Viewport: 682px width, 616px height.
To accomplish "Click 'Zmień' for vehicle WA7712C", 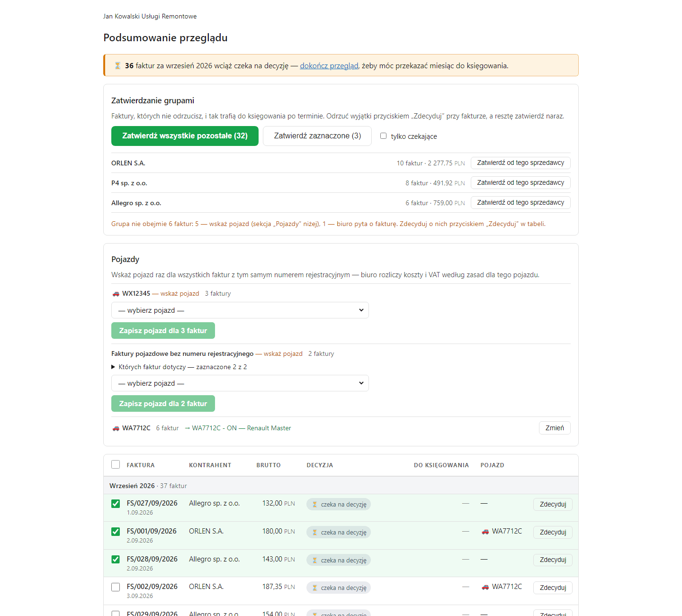I will (555, 428).
